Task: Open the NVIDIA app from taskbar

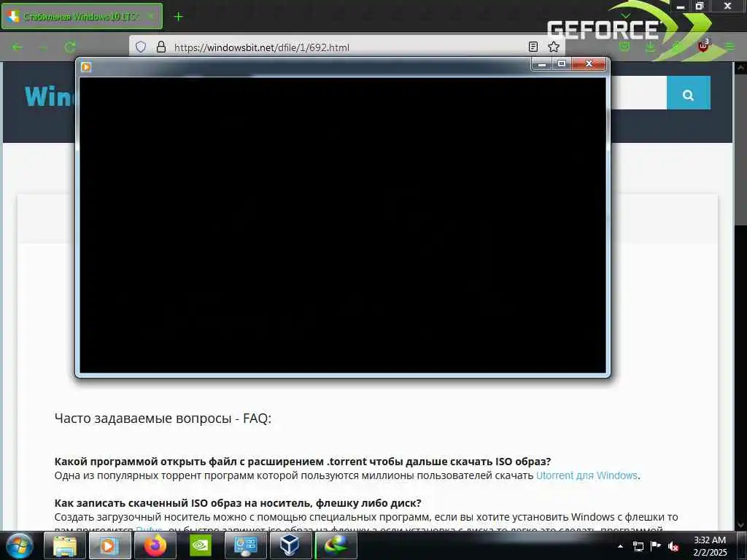Action: click(201, 545)
